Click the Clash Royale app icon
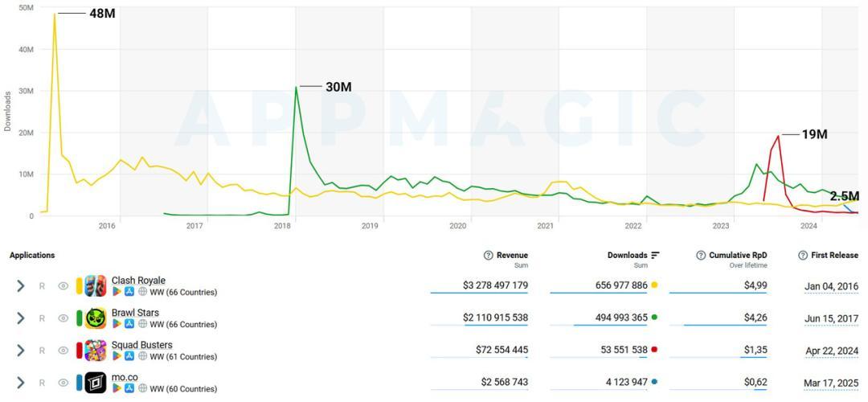Viewport: 868px width, 402px height. click(96, 286)
